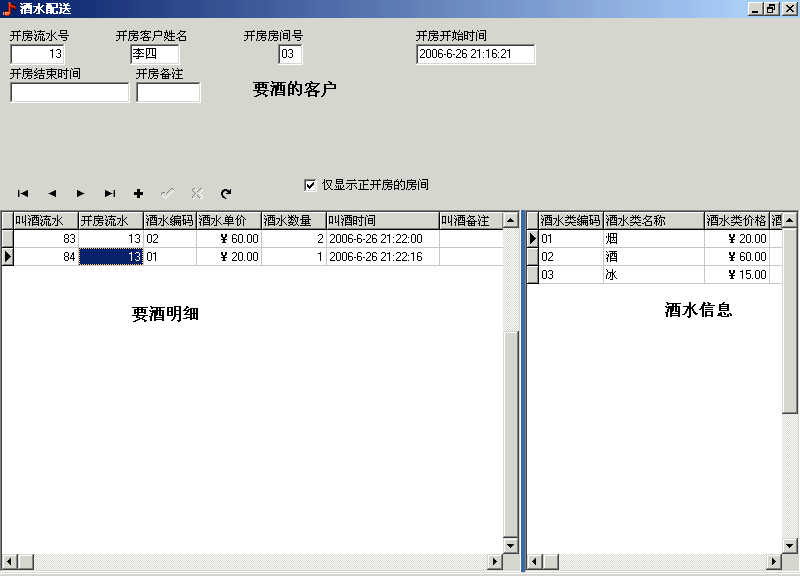Click time 2006-6-26 21:22:16 cell
Image resolution: width=800 pixels, height=576 pixels.
(382, 257)
